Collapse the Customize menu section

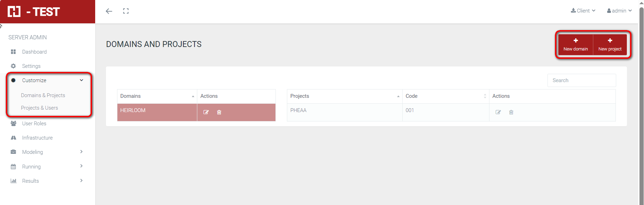click(x=81, y=80)
